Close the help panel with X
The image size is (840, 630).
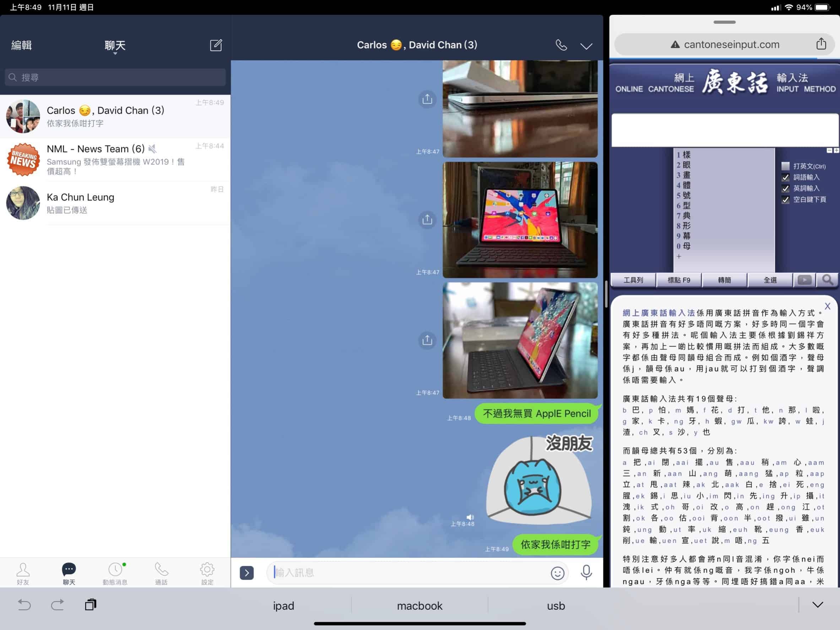(828, 306)
